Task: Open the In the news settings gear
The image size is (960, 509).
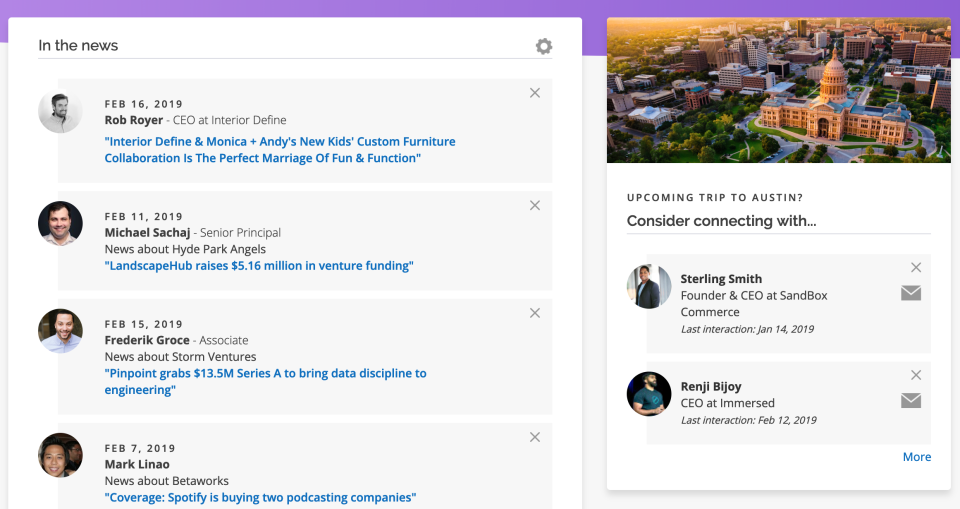Action: [x=543, y=46]
